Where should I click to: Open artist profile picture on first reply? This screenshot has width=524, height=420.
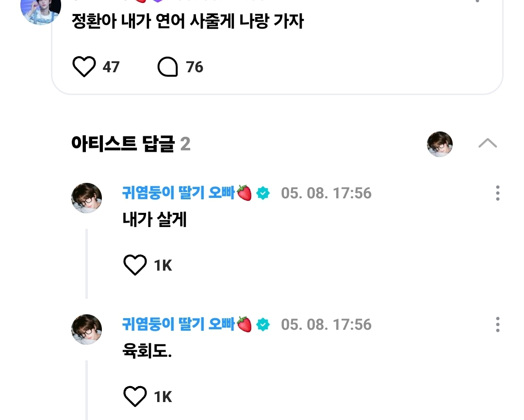pyautogui.click(x=87, y=198)
